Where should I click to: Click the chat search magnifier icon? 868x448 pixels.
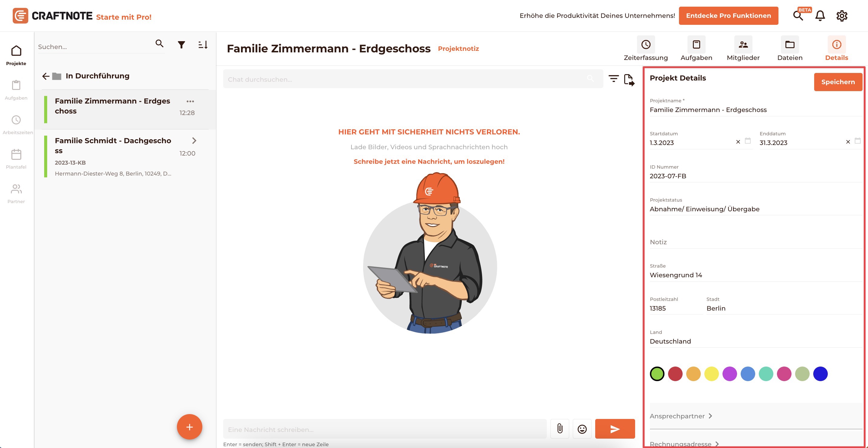point(590,78)
